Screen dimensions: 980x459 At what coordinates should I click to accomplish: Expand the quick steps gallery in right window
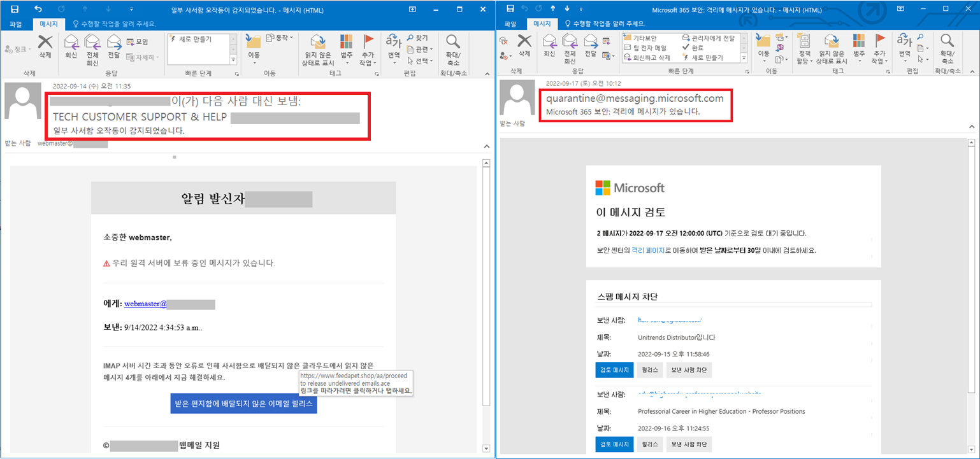pyautogui.click(x=744, y=59)
